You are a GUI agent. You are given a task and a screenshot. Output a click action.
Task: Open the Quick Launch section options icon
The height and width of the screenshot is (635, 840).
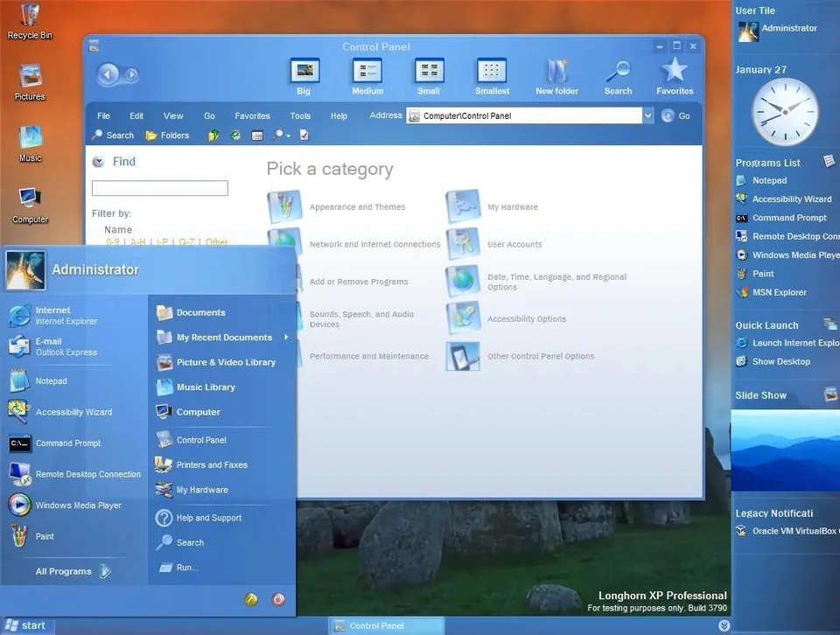tap(830, 324)
